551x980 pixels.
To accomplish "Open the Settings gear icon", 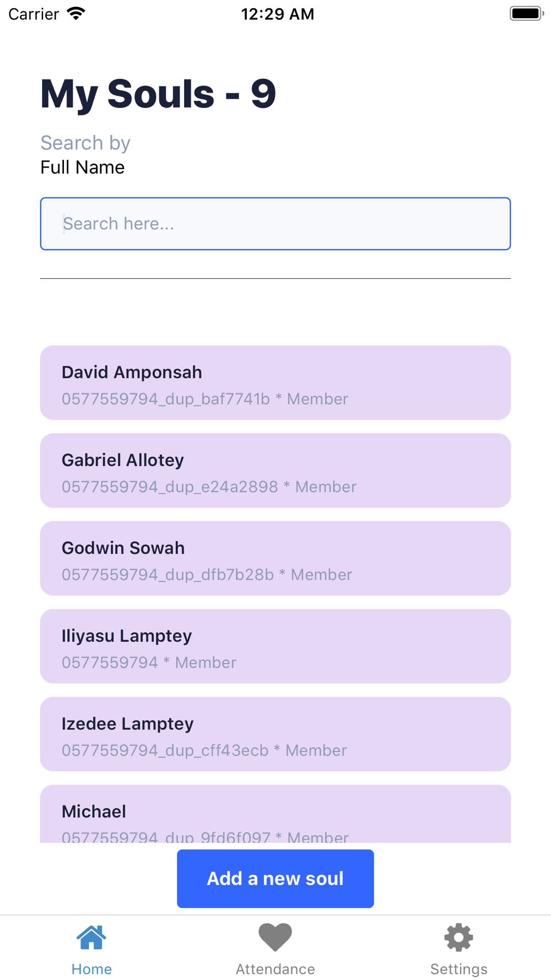I will click(x=459, y=938).
